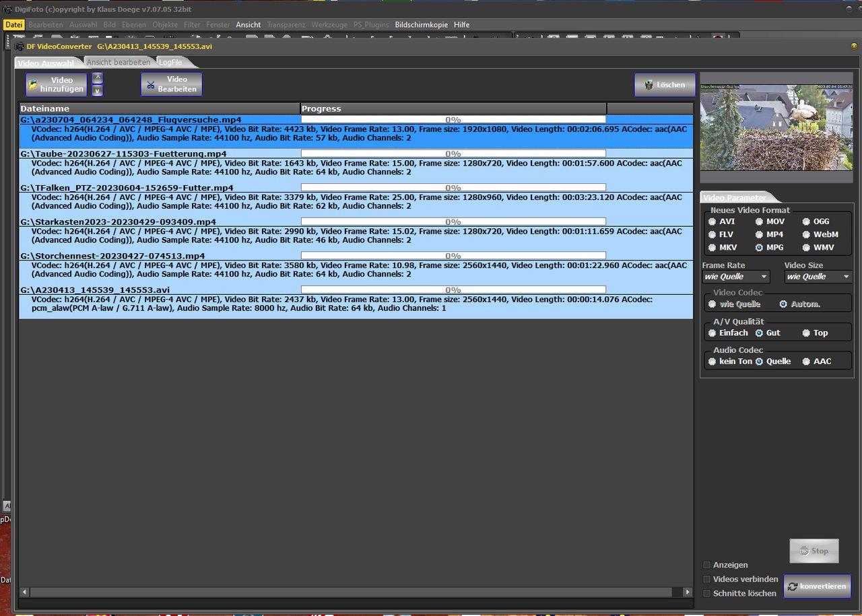Tick the Schnitte löschen checkbox
862x616 pixels.
click(x=706, y=593)
